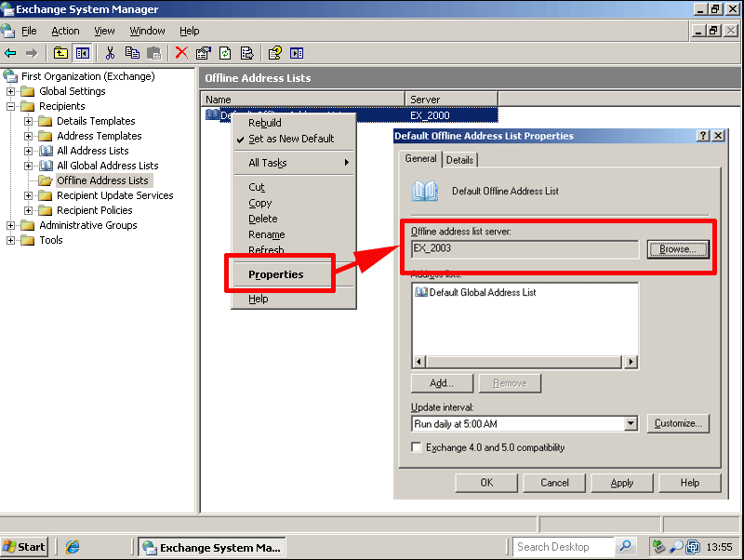This screenshot has width=744, height=560.
Task: Click the Address lists horizontal scrollbar track
Action: (x=524, y=362)
